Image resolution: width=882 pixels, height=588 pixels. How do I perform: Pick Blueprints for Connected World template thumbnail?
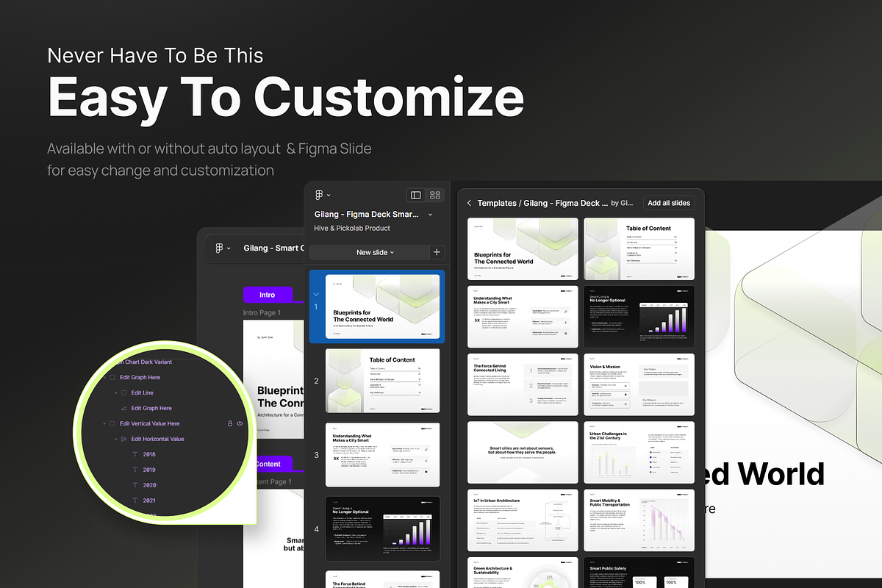523,248
